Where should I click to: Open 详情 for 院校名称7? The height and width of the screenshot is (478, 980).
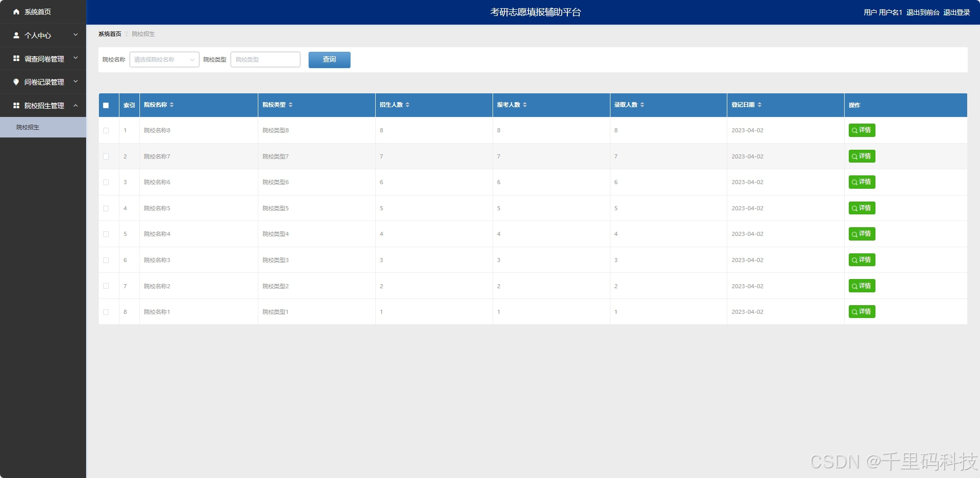(862, 156)
